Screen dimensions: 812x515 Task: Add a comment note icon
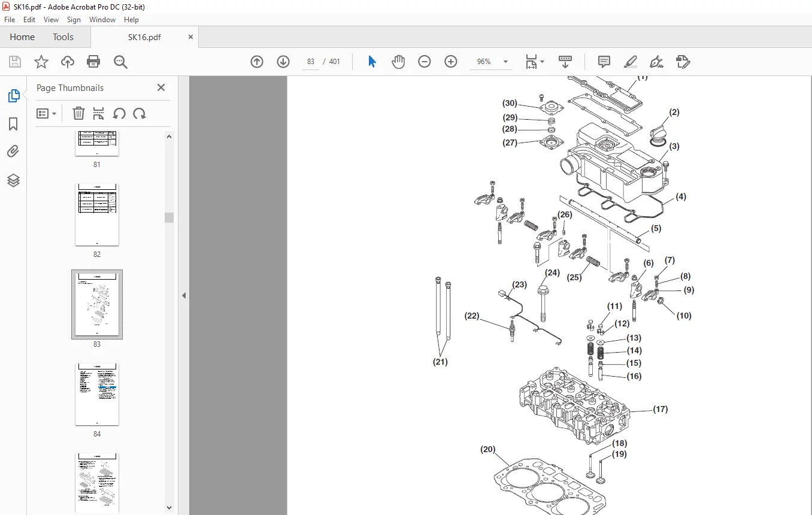pos(604,62)
